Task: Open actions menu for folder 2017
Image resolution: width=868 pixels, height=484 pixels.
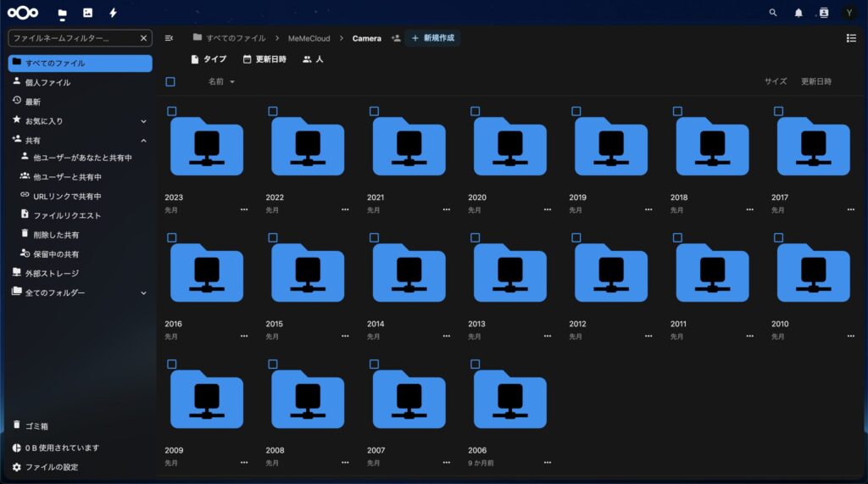Action: [851, 210]
